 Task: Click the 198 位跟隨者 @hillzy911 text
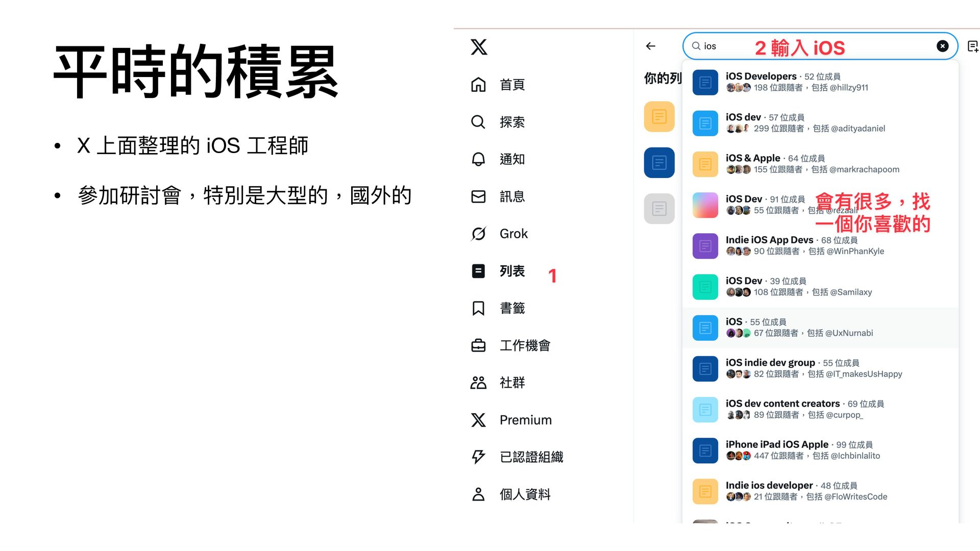[811, 88]
